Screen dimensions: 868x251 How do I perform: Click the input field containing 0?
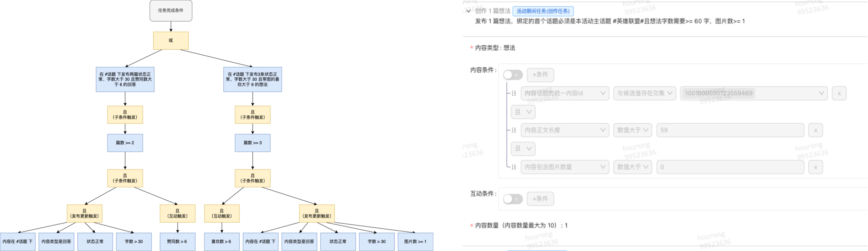coord(730,167)
